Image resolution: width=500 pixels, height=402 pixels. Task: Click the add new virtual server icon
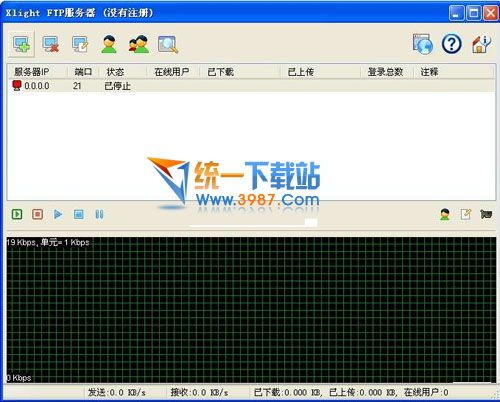21,44
